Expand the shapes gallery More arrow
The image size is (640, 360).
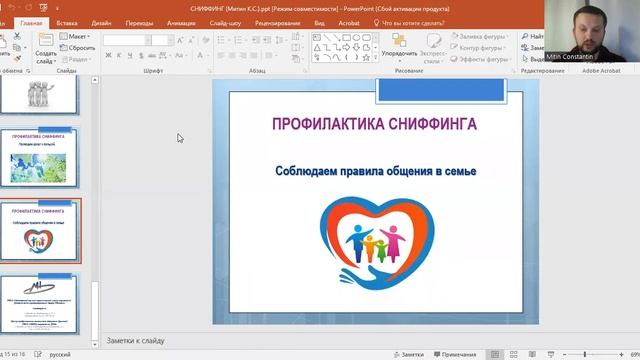376,58
